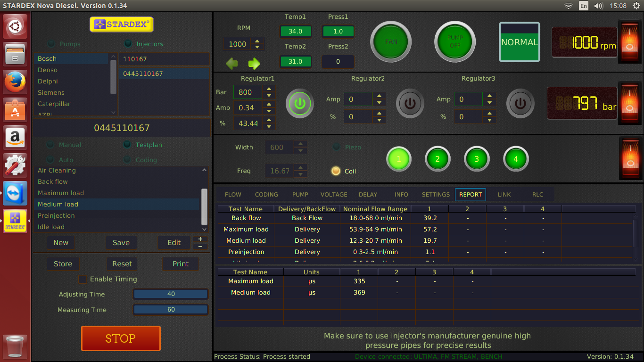644x362 pixels.
Task: Select Denso in manufacturer list
Action: click(x=72, y=70)
